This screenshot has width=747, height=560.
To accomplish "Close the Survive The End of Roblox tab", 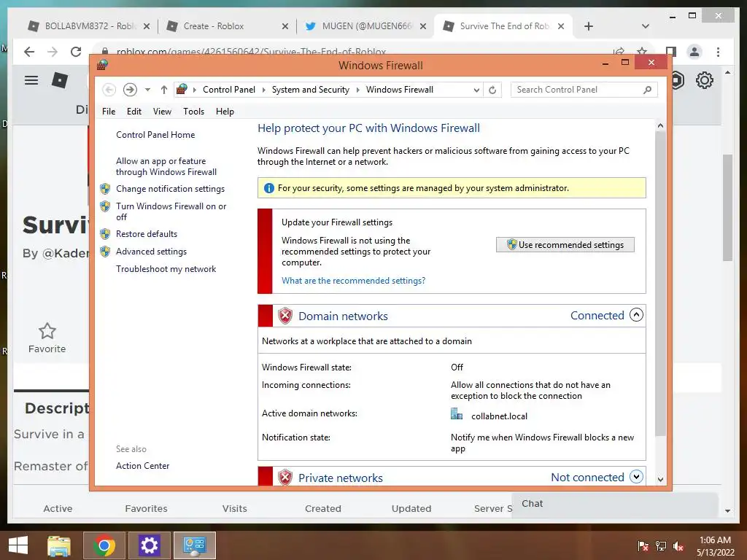I will (x=561, y=26).
